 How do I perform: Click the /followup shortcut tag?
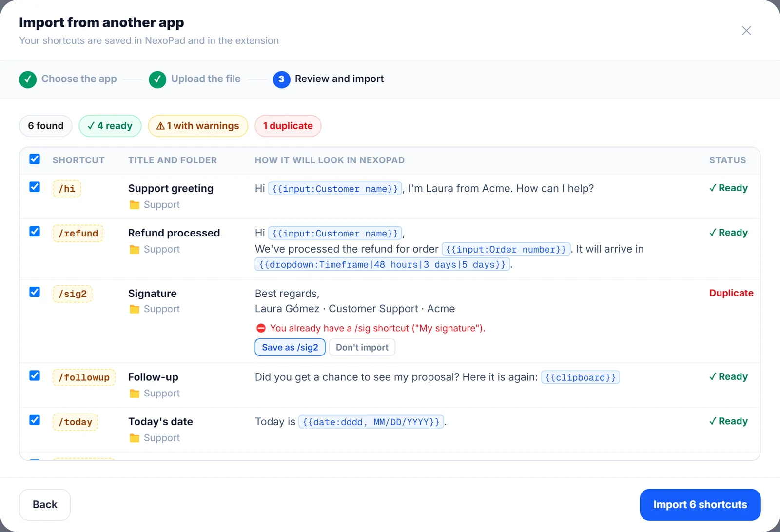(84, 377)
